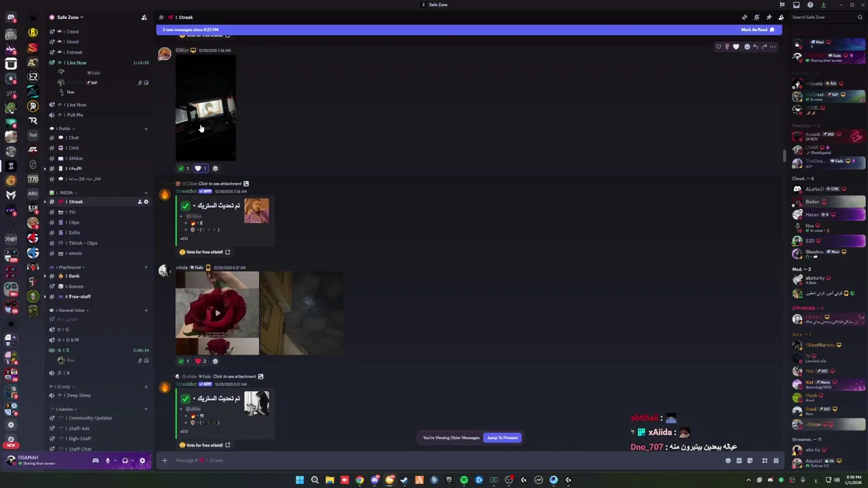Open the Inbox icon in title bar
Viewport: 868px width, 488px height.
(796, 5)
